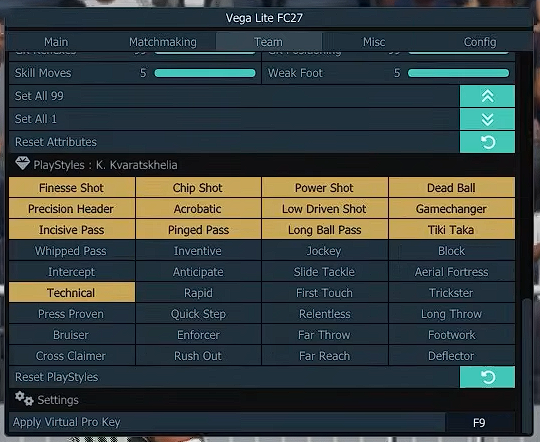
Task: Click the panel's vertical scrollbar
Action: (527, 365)
